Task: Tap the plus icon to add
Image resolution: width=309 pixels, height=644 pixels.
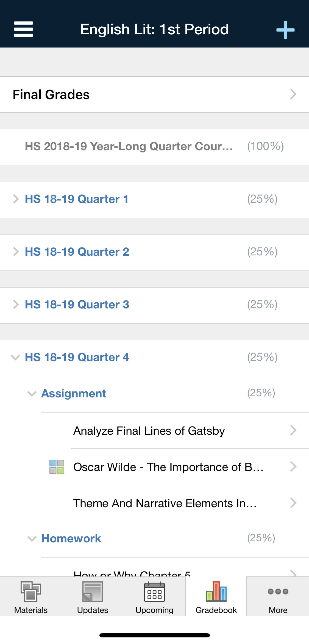Action: coord(285,30)
